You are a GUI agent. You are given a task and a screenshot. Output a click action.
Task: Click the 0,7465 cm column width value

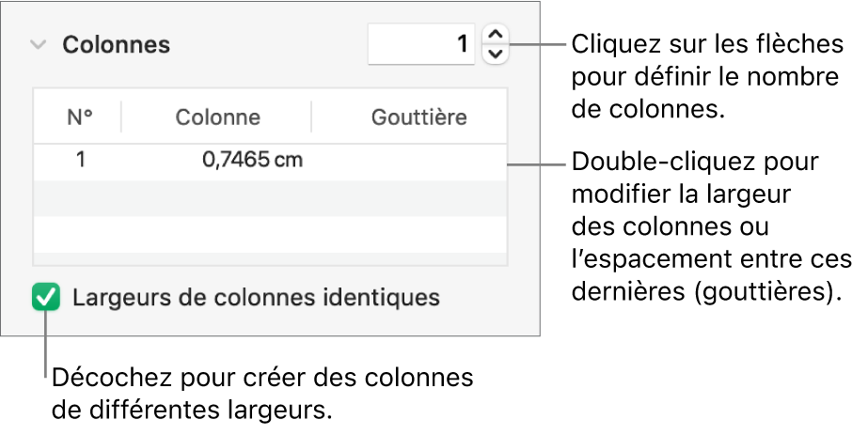(252, 160)
